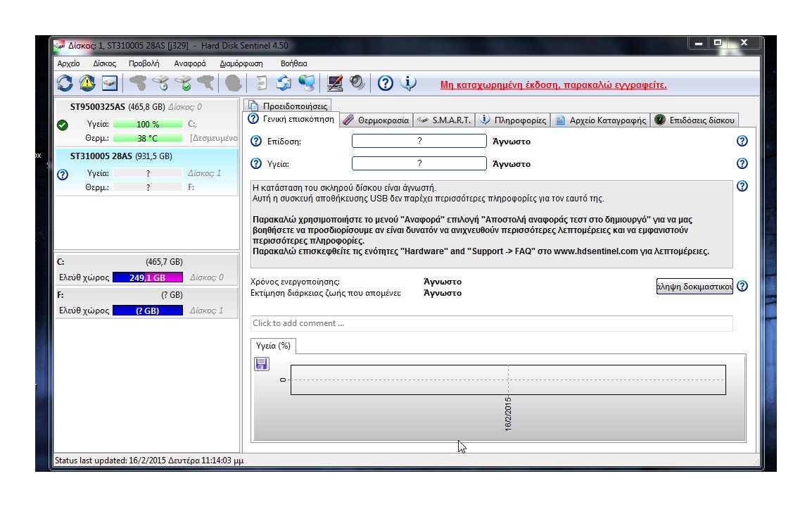
Task: Click the 16/2/2015 date marker on graph
Action: 508,413
